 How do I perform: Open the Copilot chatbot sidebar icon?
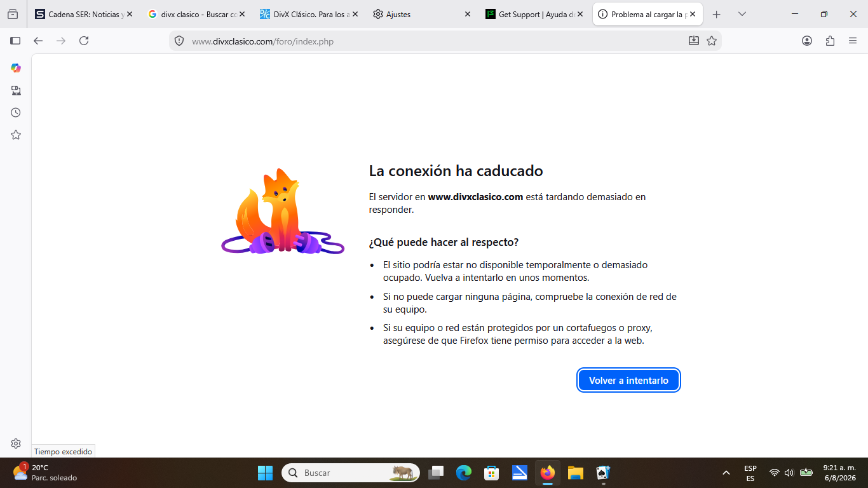click(16, 68)
